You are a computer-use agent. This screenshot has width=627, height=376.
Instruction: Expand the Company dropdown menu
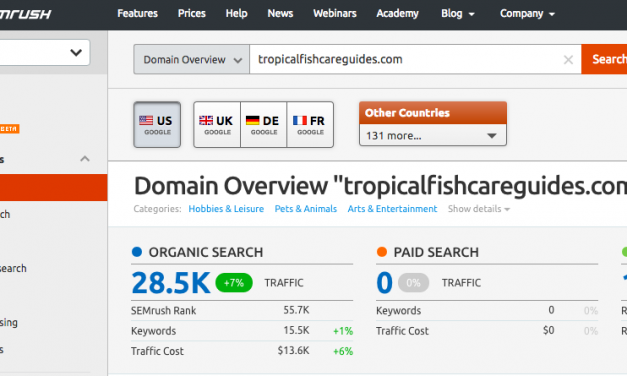coord(527,14)
